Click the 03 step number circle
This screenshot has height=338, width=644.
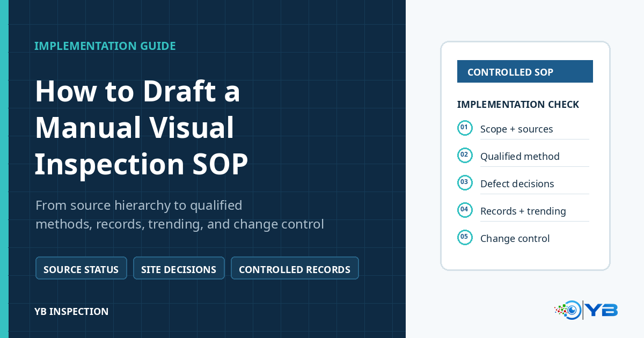[465, 182]
